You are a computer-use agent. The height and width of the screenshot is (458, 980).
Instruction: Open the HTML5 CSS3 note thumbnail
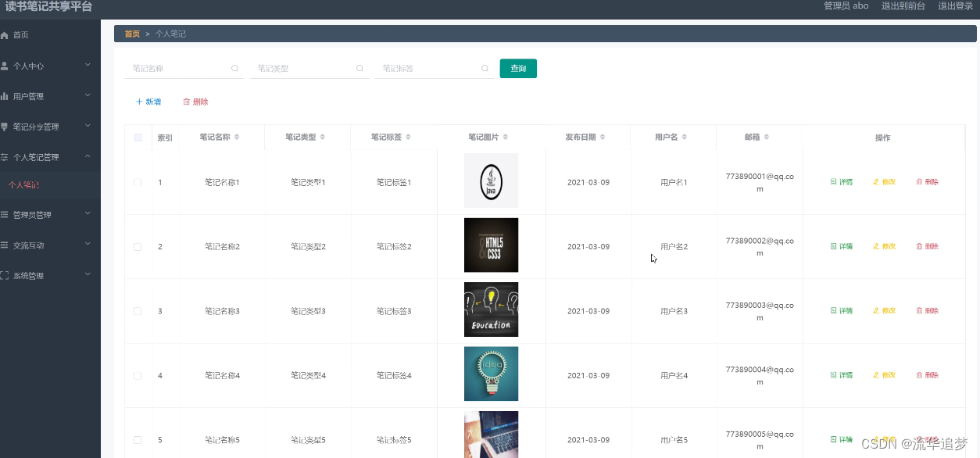491,245
